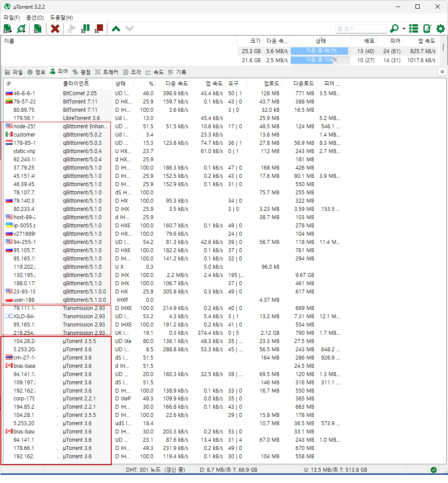Click the user-188 peer IP entry

[24, 300]
